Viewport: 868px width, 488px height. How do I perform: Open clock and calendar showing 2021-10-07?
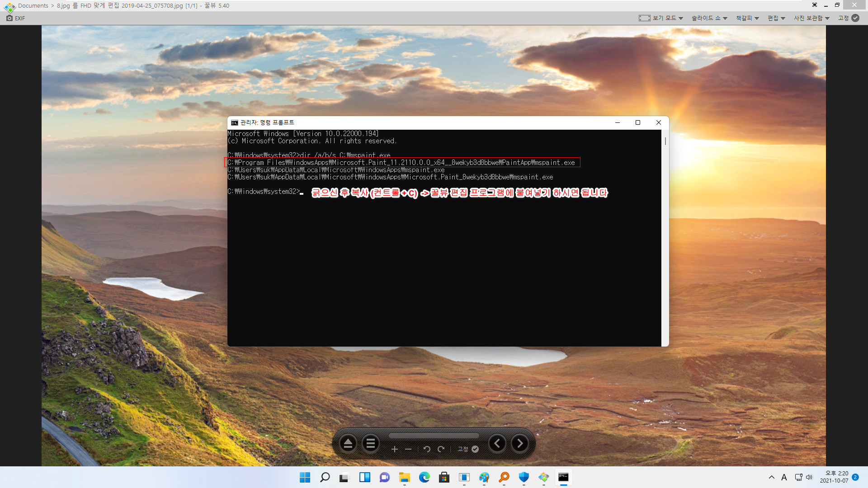point(834,477)
